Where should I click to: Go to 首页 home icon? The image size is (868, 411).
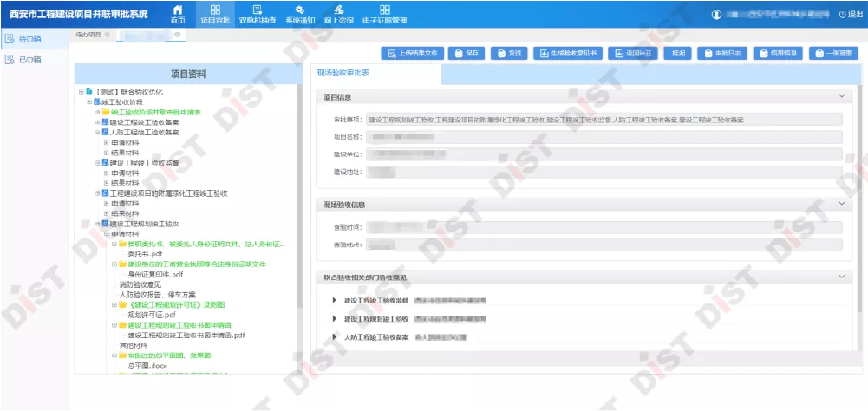click(x=178, y=13)
